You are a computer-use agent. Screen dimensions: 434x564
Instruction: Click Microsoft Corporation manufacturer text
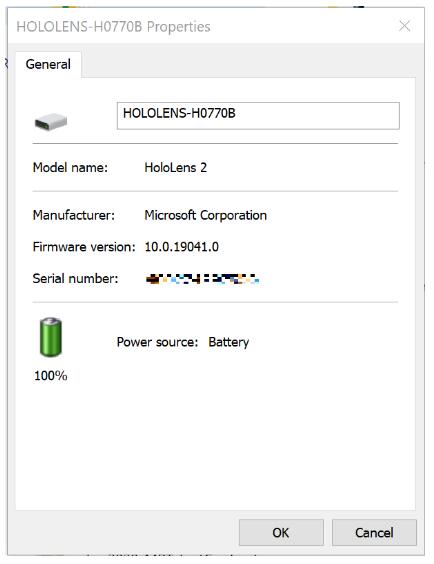pos(206,215)
